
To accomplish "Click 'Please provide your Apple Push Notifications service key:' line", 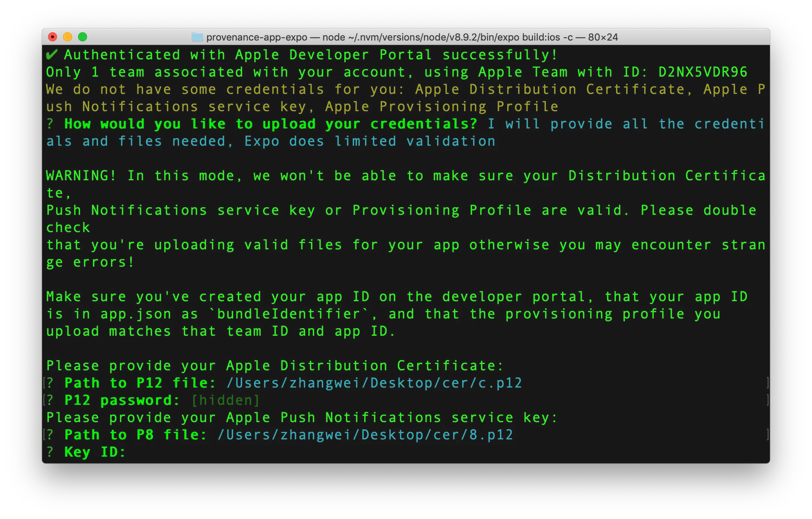I will tap(302, 418).
